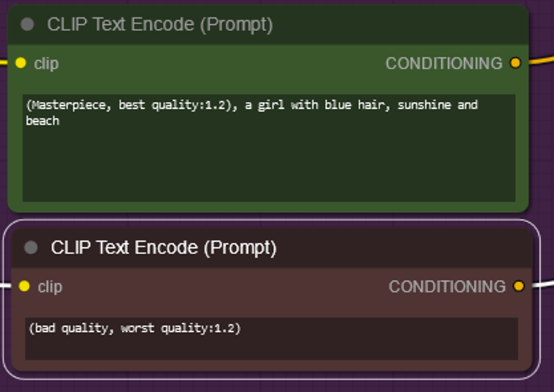Click the white wire entering brown node's clip

click(x=6, y=285)
